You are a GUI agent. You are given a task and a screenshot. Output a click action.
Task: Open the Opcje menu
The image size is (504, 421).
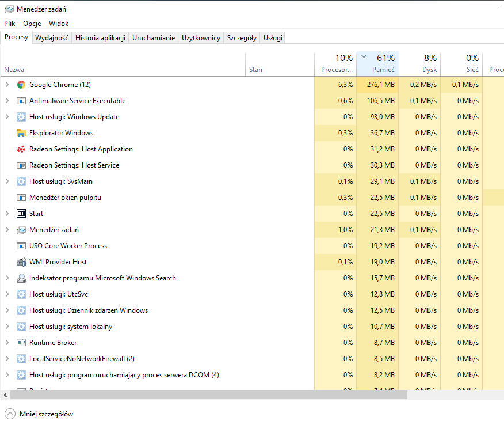[x=32, y=24]
